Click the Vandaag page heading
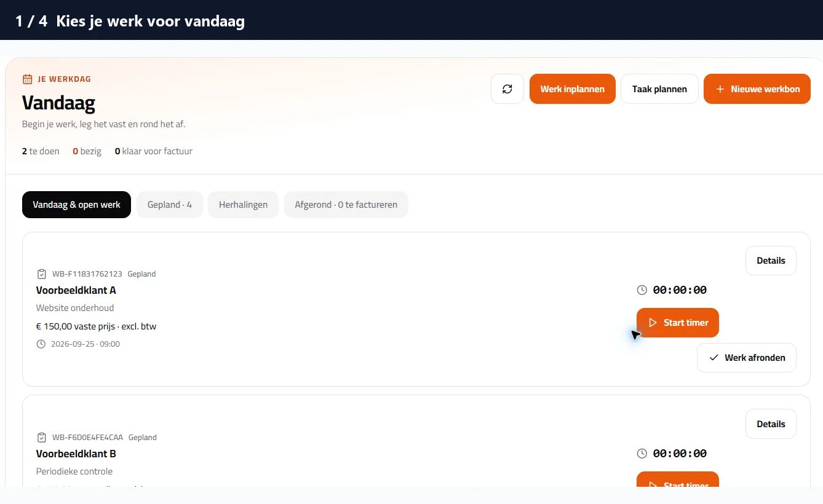 pos(58,103)
